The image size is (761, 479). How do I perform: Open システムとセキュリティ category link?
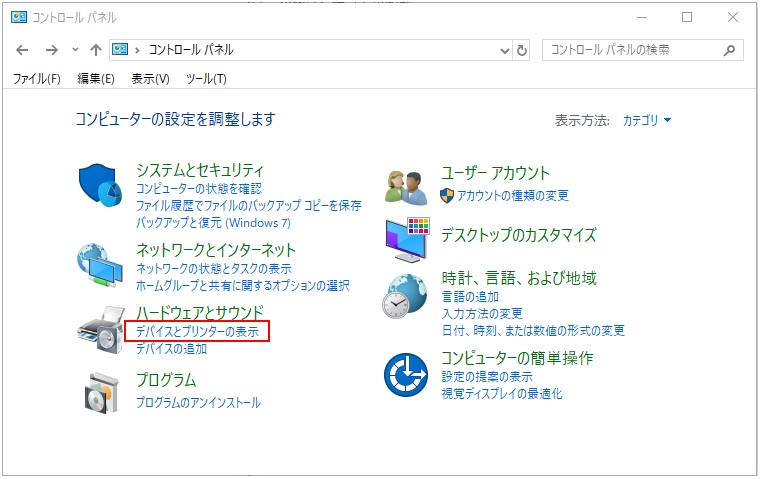[199, 170]
